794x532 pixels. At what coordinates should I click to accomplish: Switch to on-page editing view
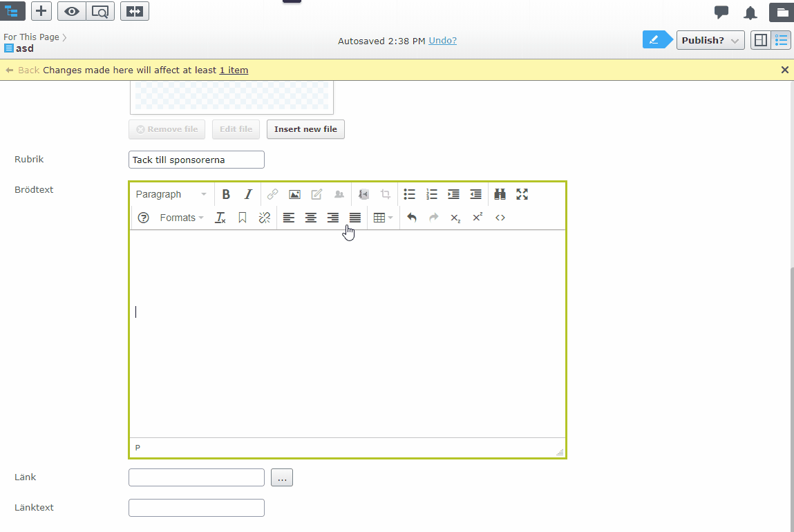(x=760, y=40)
